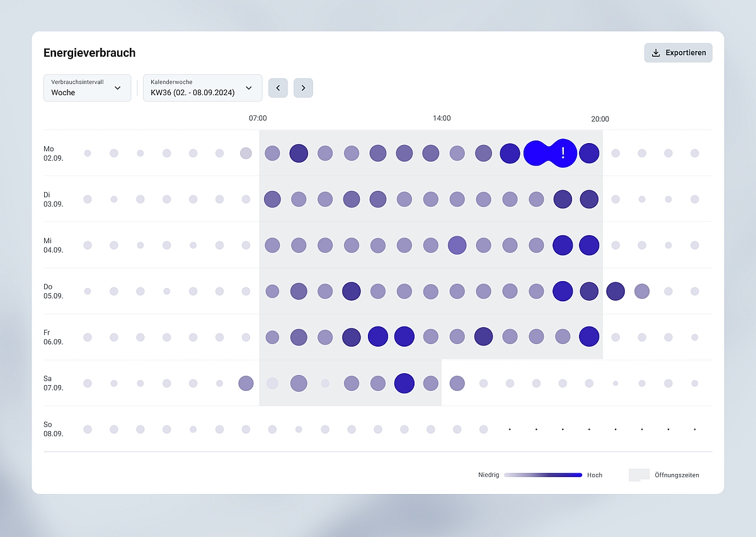Click the 14:00 time axis label
The height and width of the screenshot is (537, 756).
coord(442,118)
